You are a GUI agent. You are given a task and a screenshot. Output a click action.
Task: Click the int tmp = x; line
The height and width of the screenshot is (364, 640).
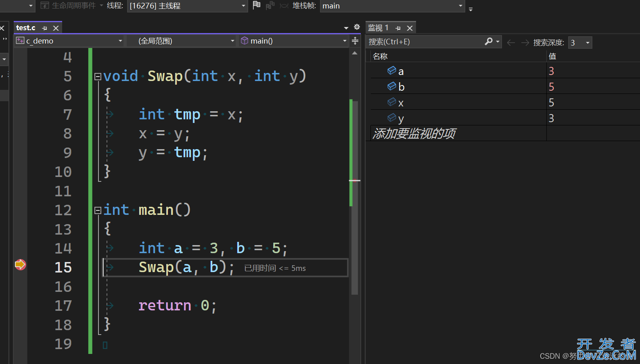coord(191,115)
